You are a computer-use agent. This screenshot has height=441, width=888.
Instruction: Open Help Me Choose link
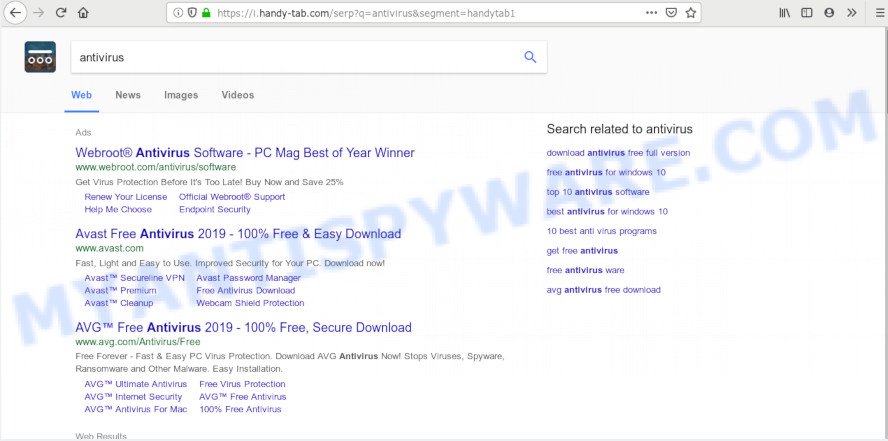pos(118,209)
